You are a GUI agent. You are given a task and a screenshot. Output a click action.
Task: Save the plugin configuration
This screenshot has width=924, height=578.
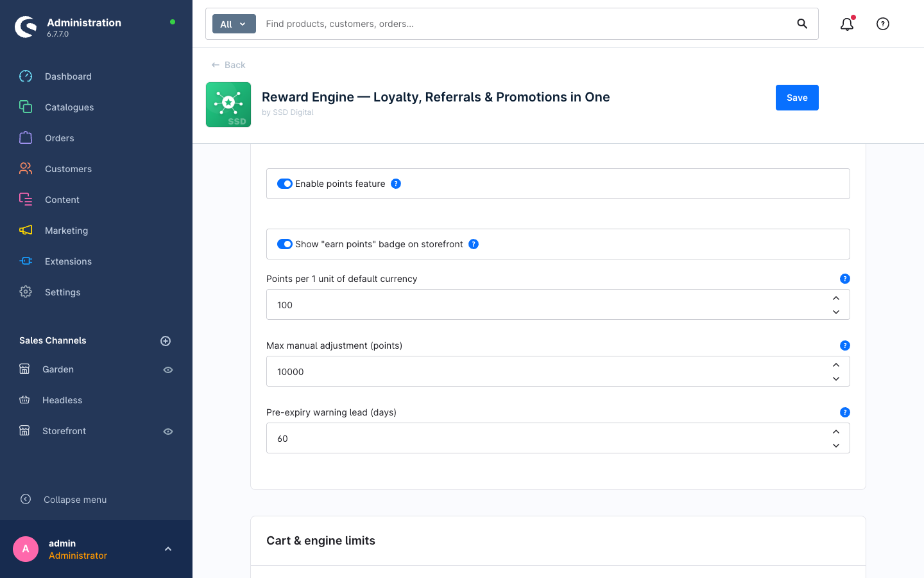(797, 98)
